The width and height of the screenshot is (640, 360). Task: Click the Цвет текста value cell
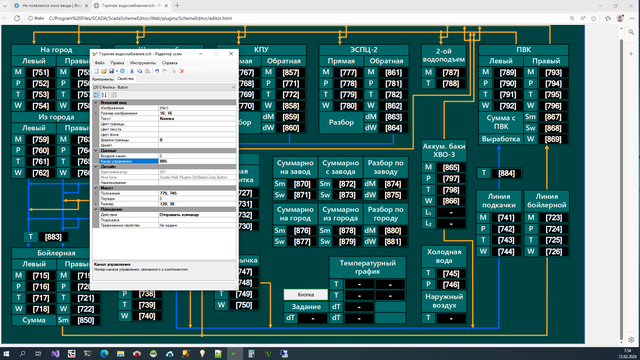click(197, 129)
